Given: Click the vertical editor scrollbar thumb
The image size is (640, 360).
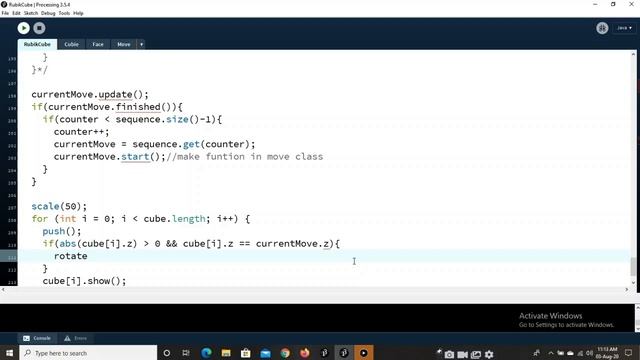Looking at the screenshot, I should (633, 267).
